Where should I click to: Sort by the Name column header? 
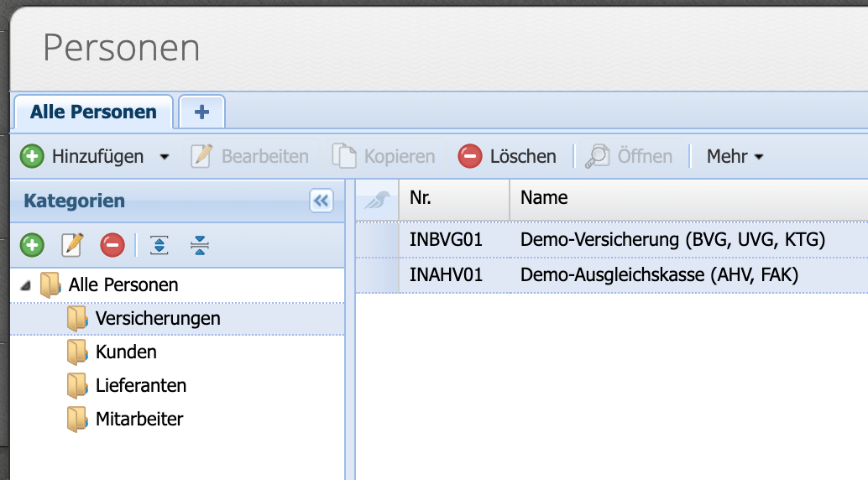[x=544, y=199]
